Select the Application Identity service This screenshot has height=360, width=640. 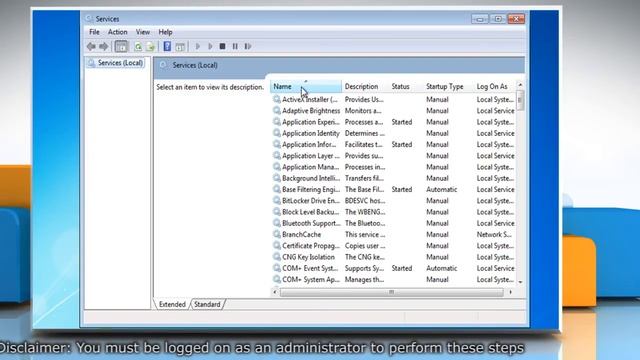(393, 133)
